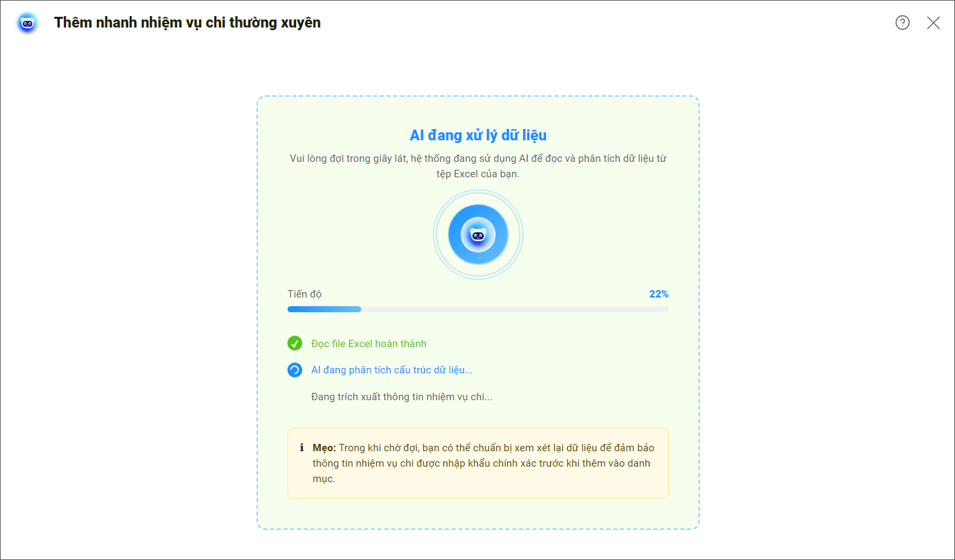Close the quick-add dialog with the X

pyautogui.click(x=933, y=23)
